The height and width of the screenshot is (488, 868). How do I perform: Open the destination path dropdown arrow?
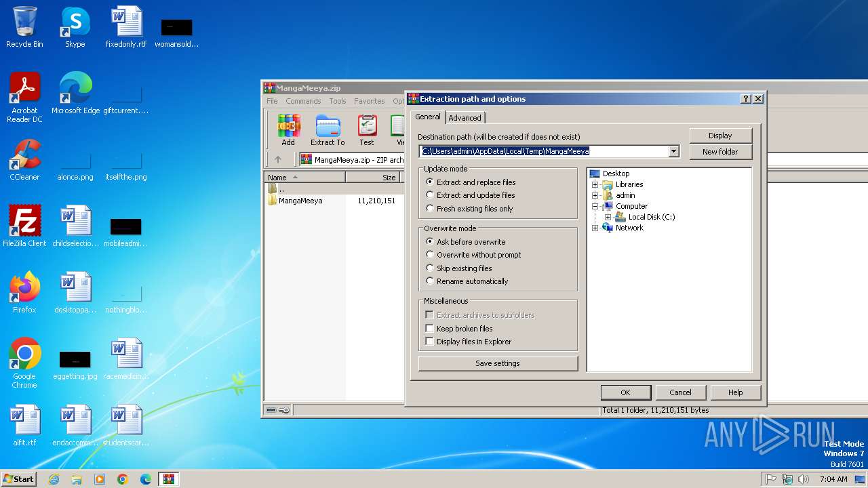click(x=673, y=152)
